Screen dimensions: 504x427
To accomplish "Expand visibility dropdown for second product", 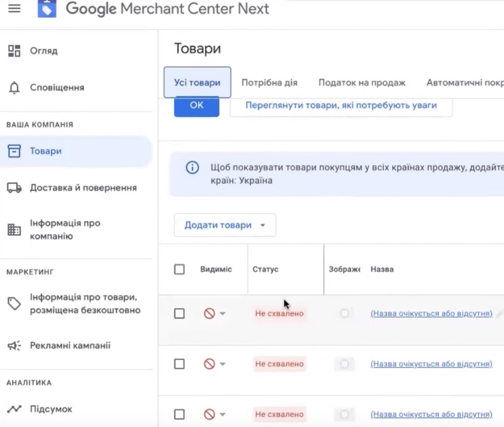I will coord(222,365).
